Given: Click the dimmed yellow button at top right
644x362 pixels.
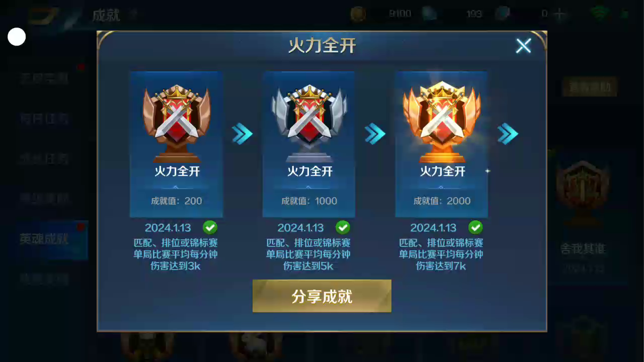Looking at the screenshot, I should pyautogui.click(x=590, y=87).
